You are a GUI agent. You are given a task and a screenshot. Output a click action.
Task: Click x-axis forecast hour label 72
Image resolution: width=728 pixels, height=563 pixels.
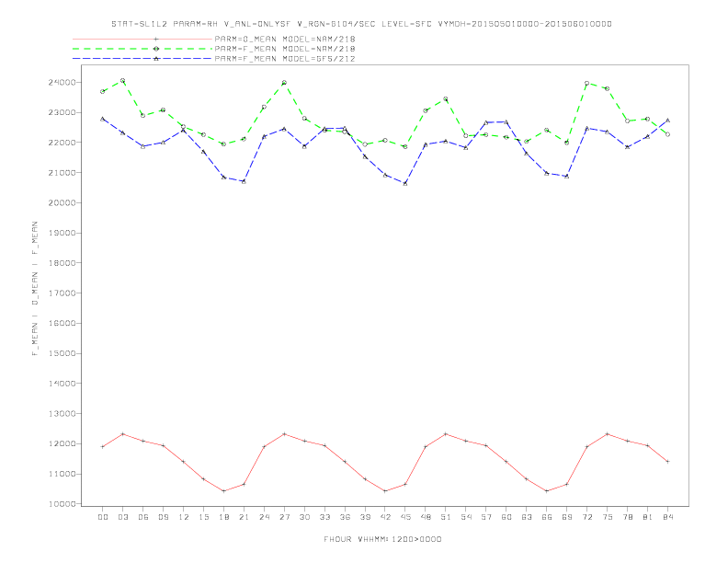click(586, 517)
